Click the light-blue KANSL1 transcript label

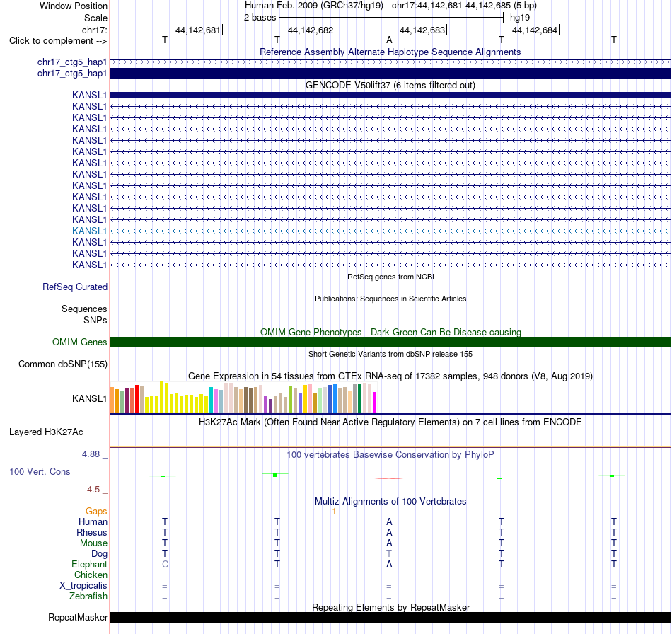click(89, 231)
